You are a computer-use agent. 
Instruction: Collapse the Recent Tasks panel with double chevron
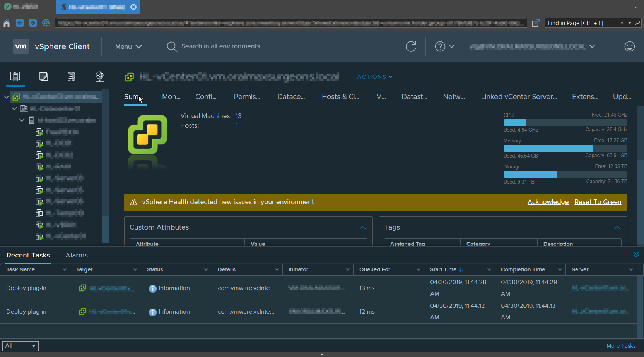pyautogui.click(x=636, y=254)
